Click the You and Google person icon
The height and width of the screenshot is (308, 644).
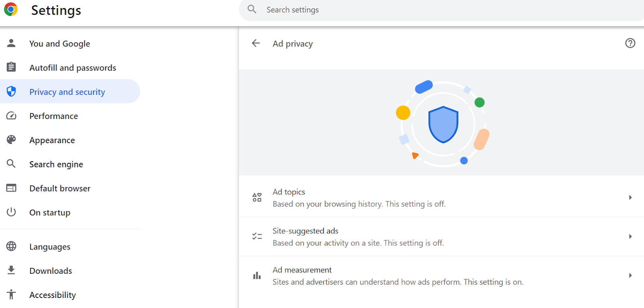(11, 43)
